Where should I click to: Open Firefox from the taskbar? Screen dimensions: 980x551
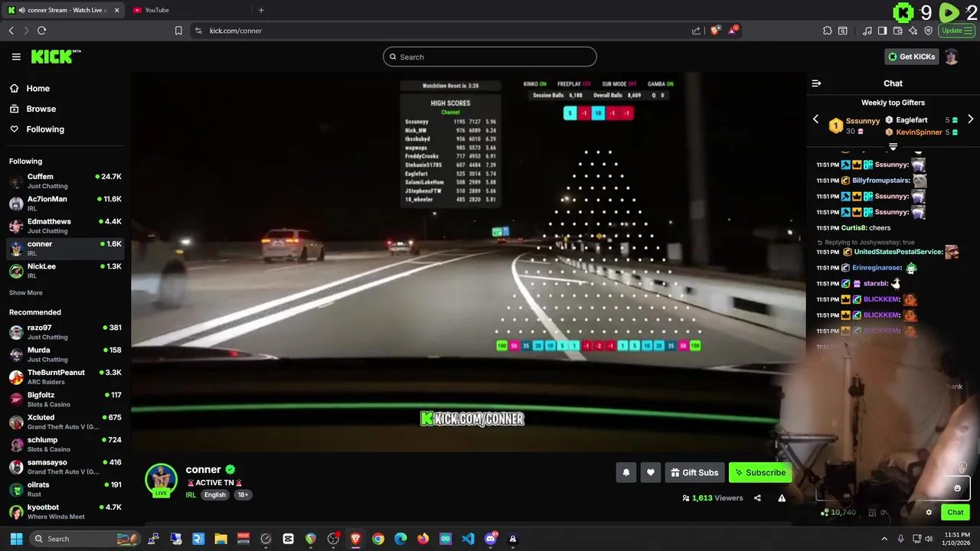pos(423,539)
